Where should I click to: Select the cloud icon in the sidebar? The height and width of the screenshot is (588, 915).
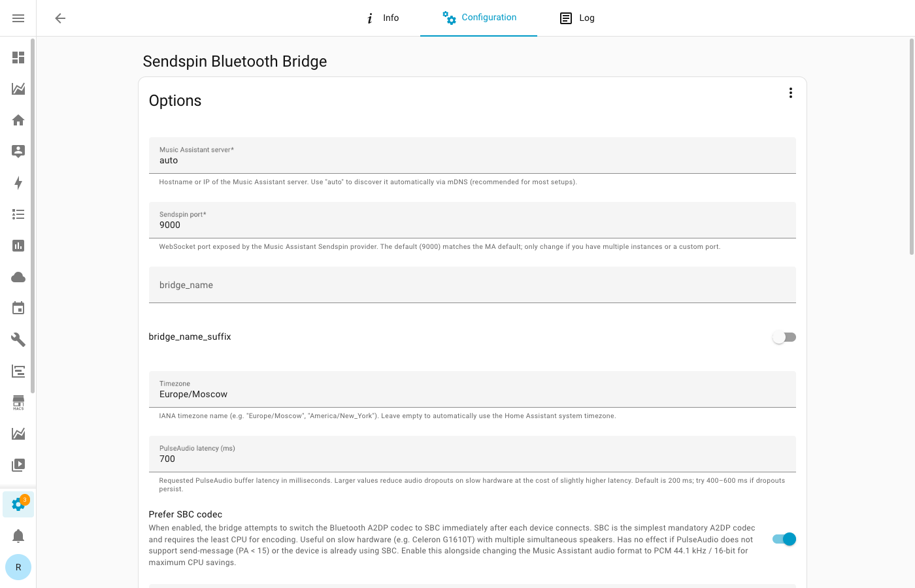coord(18,276)
